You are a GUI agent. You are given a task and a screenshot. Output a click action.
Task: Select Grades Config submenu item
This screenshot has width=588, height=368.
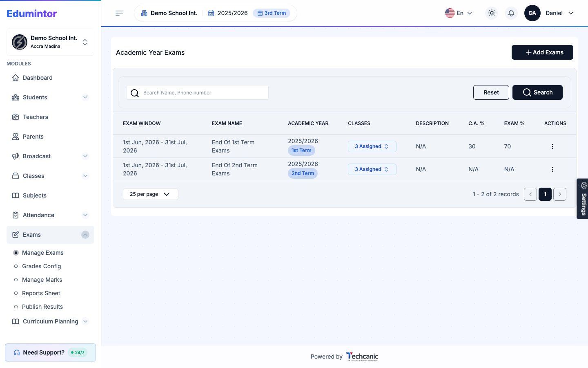click(x=42, y=266)
